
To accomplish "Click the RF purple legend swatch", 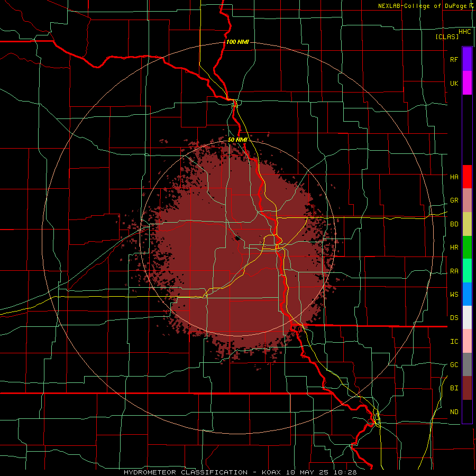I will [467, 59].
